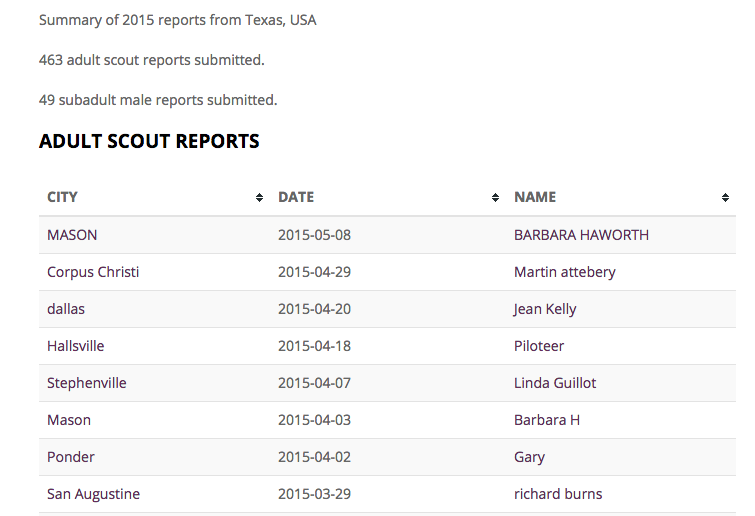Click the NAME column header

tap(535, 197)
